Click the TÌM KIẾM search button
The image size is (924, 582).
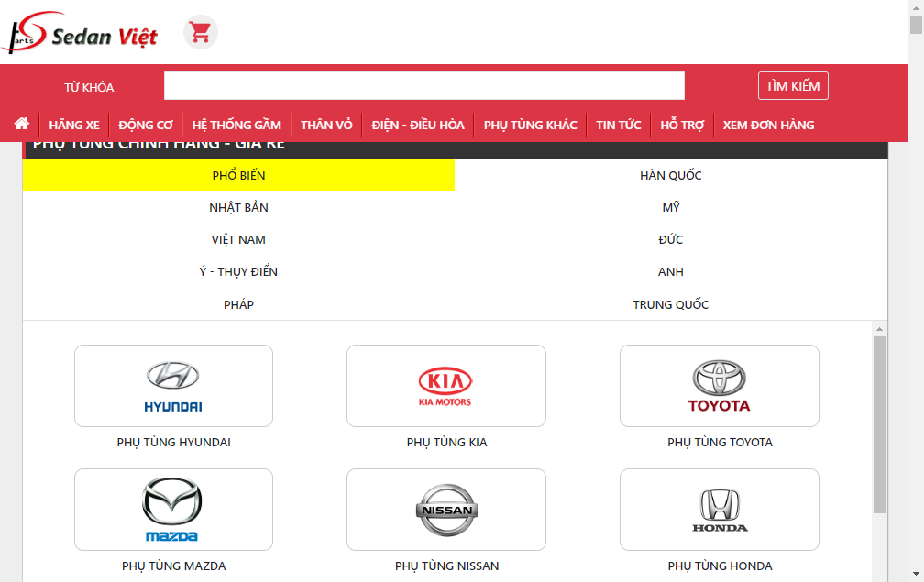pyautogui.click(x=793, y=86)
